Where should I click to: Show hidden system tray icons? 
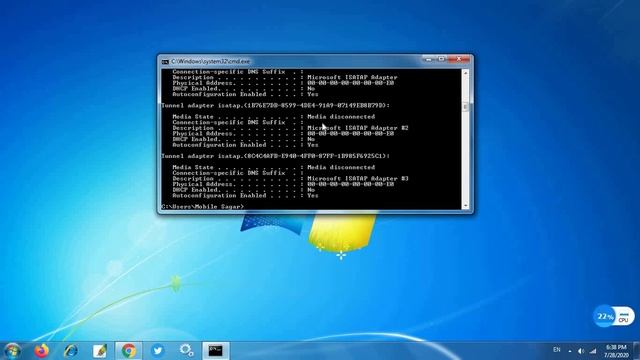(570, 351)
